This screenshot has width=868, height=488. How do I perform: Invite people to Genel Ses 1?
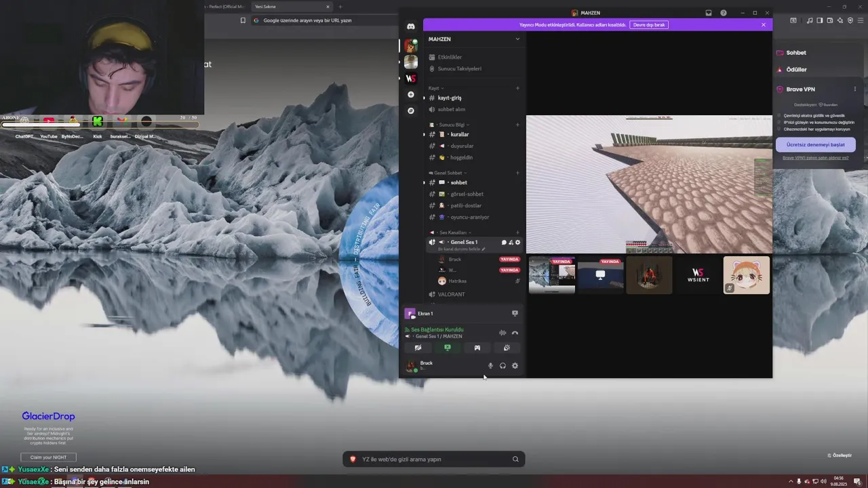[x=511, y=242]
